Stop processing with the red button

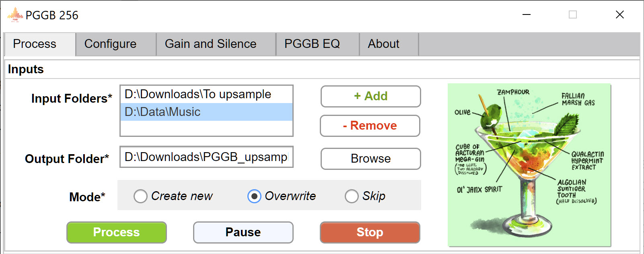click(370, 232)
